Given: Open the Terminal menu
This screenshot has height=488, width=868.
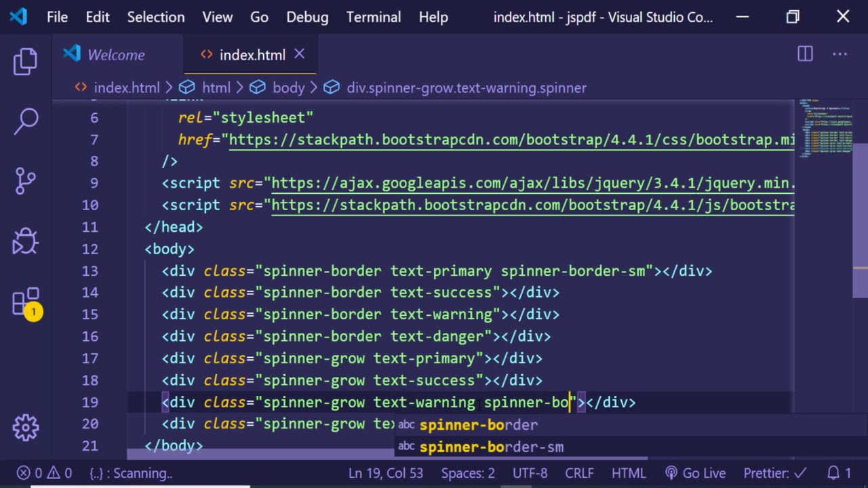Looking at the screenshot, I should [373, 17].
